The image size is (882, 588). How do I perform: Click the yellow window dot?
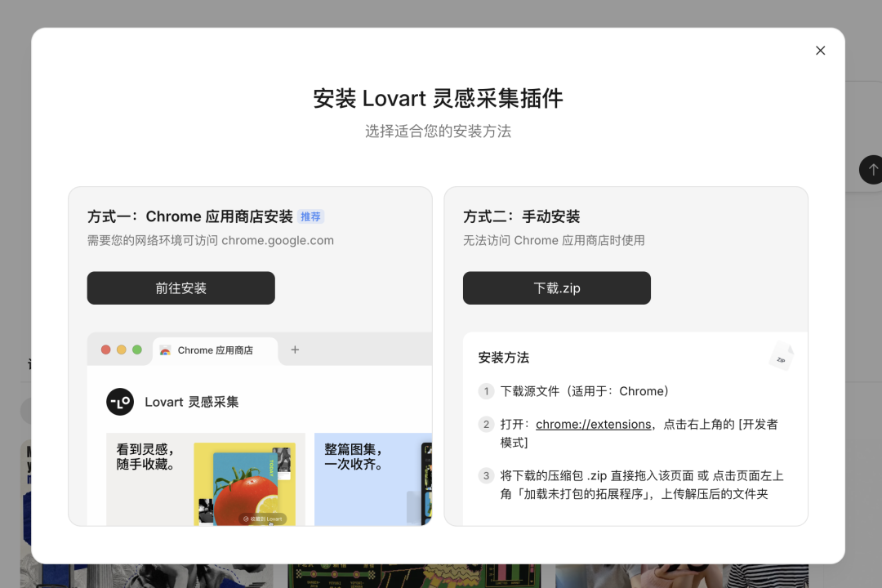tap(121, 350)
